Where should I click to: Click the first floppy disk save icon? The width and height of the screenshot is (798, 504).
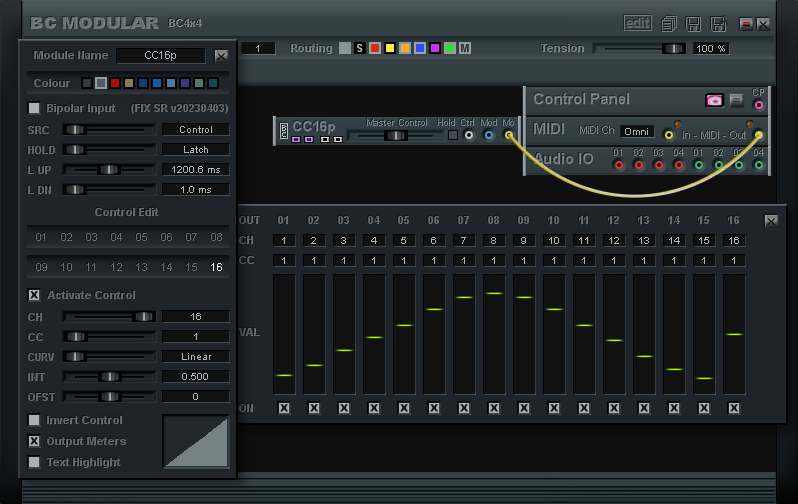[x=693, y=23]
